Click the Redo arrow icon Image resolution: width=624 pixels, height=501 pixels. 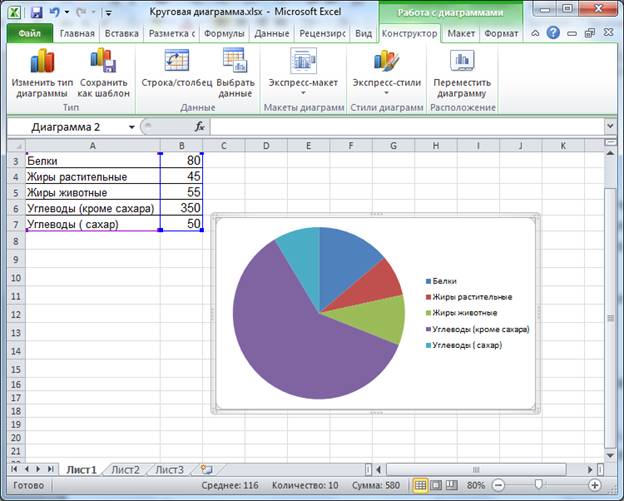82,12
